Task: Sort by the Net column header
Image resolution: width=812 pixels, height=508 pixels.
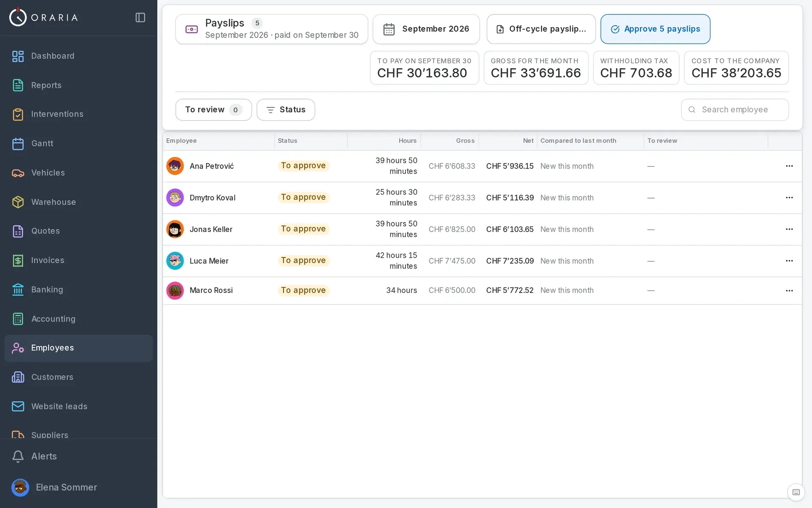Action: point(528,141)
